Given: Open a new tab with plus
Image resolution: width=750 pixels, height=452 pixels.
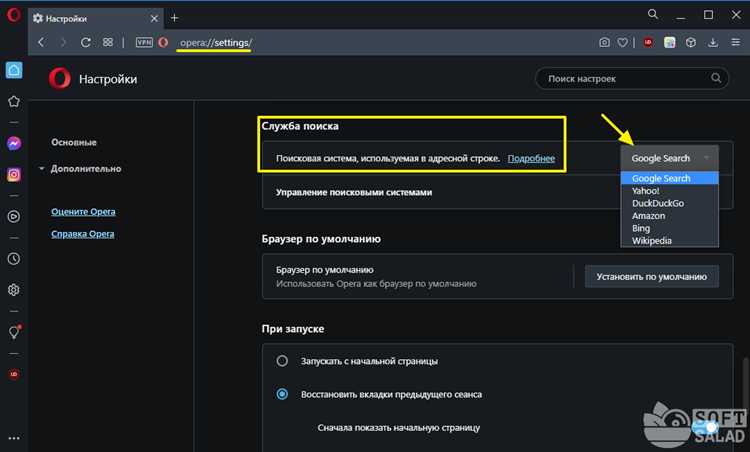Looking at the screenshot, I should coord(175,18).
